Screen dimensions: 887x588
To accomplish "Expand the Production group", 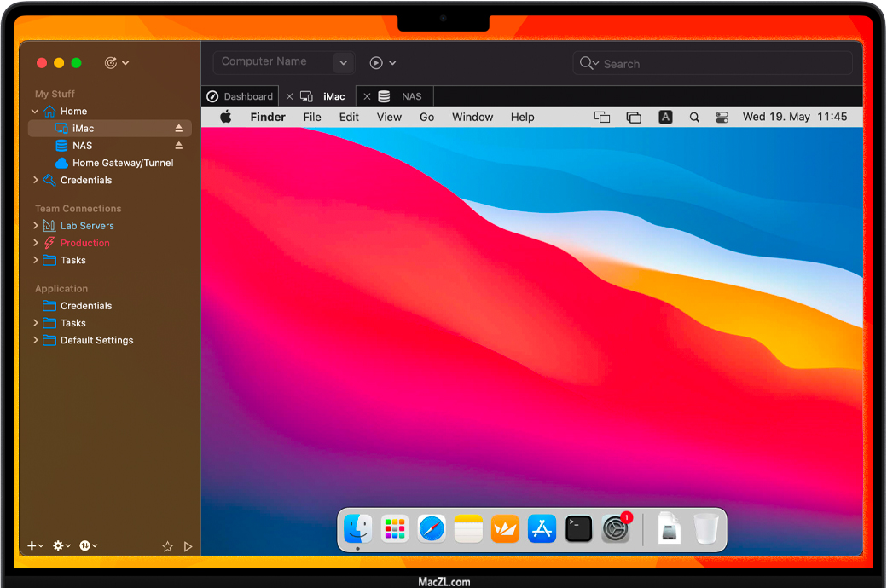I will [x=35, y=243].
